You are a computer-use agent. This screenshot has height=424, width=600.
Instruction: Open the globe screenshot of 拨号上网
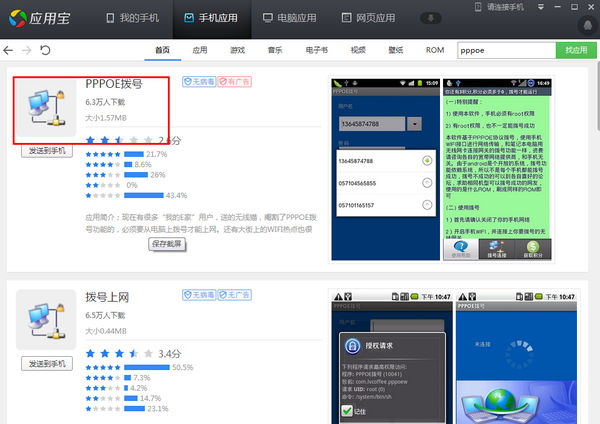(x=517, y=358)
